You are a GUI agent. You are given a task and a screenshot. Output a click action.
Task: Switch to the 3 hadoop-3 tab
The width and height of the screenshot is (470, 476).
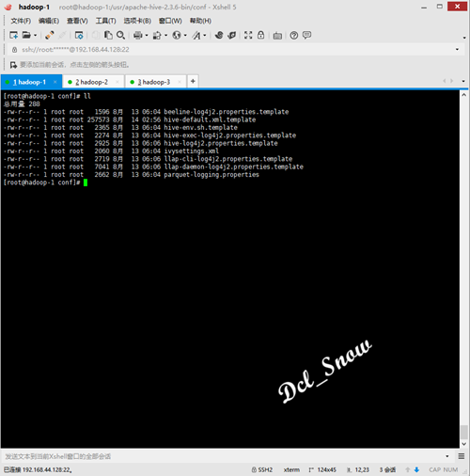(x=154, y=82)
